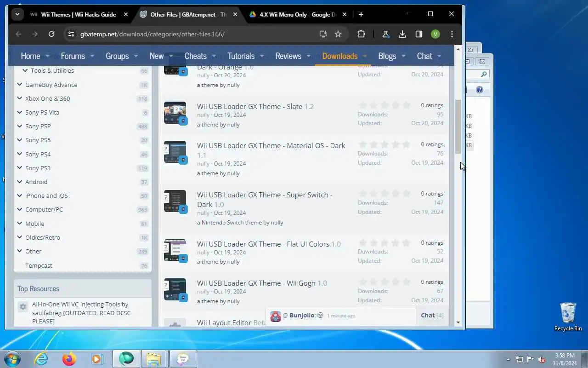Go back using the browser back arrow
588x368 pixels.
point(18,34)
